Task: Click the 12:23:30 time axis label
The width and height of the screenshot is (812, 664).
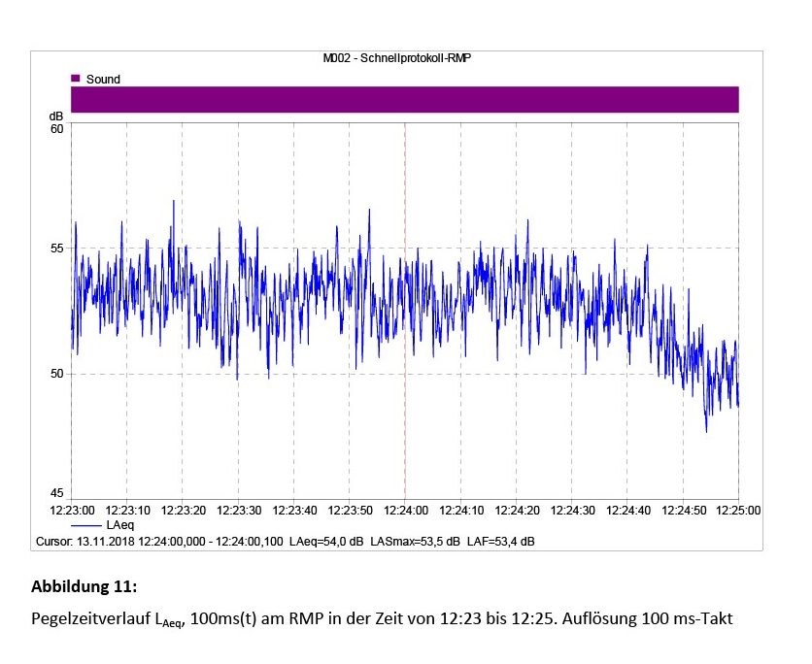Action: click(x=238, y=510)
